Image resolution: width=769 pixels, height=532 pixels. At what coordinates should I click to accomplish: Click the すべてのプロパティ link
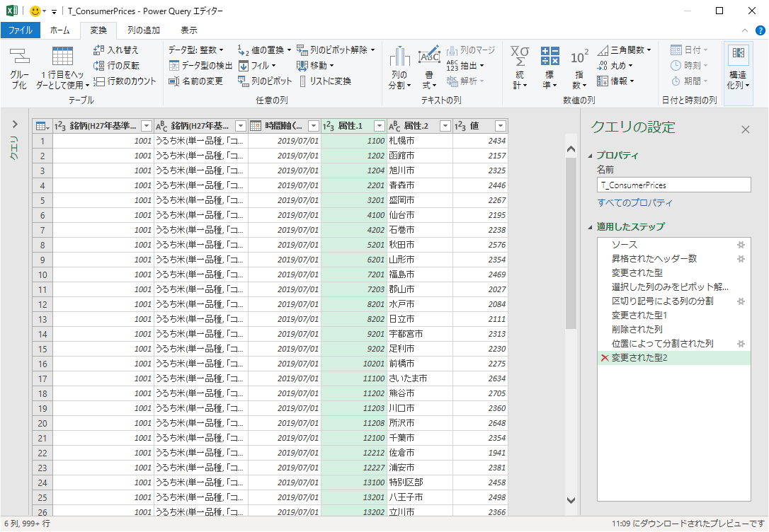coord(634,203)
